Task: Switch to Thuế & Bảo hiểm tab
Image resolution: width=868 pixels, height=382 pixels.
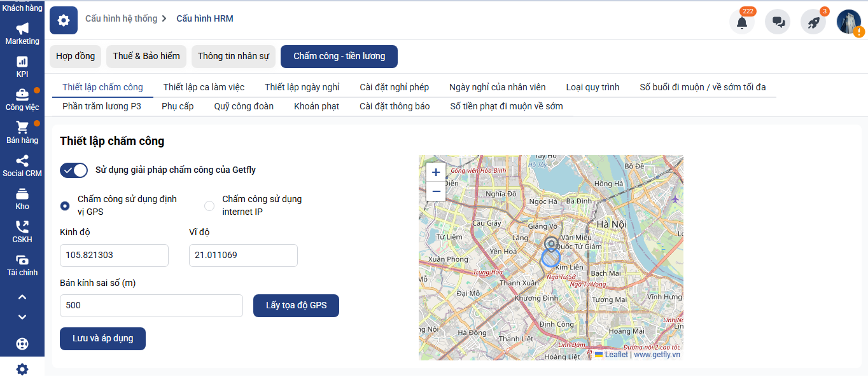Action: click(146, 56)
